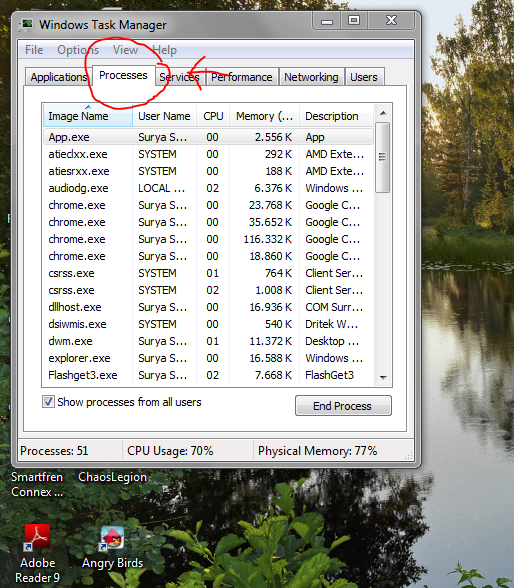
Task: Click the Desktop ... description of dwm.exe
Action: tap(332, 341)
